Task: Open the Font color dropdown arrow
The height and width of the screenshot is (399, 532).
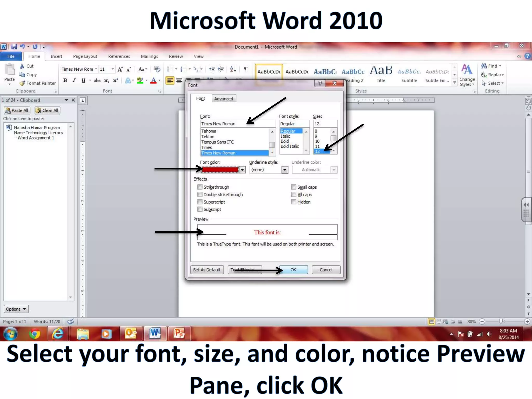Action: (x=242, y=170)
